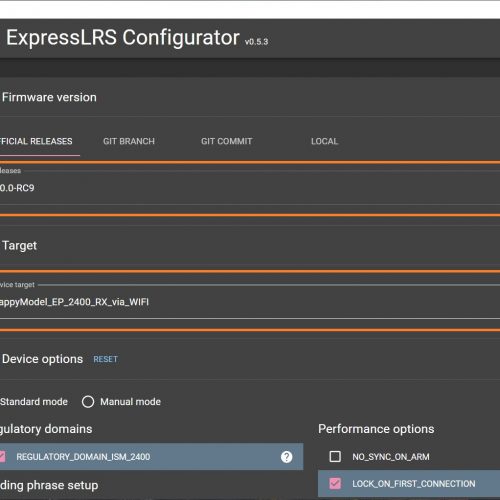Toggle the REGULATORY_DOMAIN_ISM_2400 checkbox

pos(2,457)
